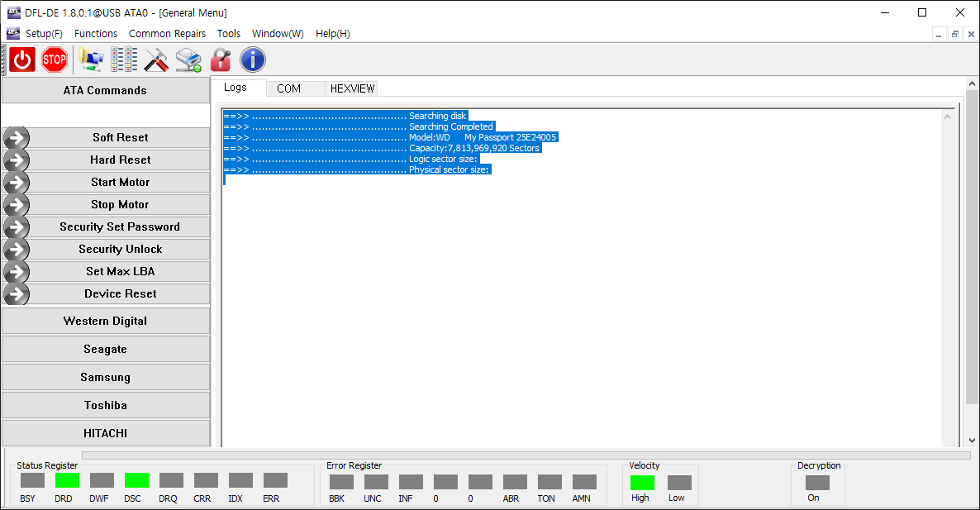Viewport: 980px width, 510px height.
Task: Click the progress bar above the registers
Action: click(x=526, y=455)
